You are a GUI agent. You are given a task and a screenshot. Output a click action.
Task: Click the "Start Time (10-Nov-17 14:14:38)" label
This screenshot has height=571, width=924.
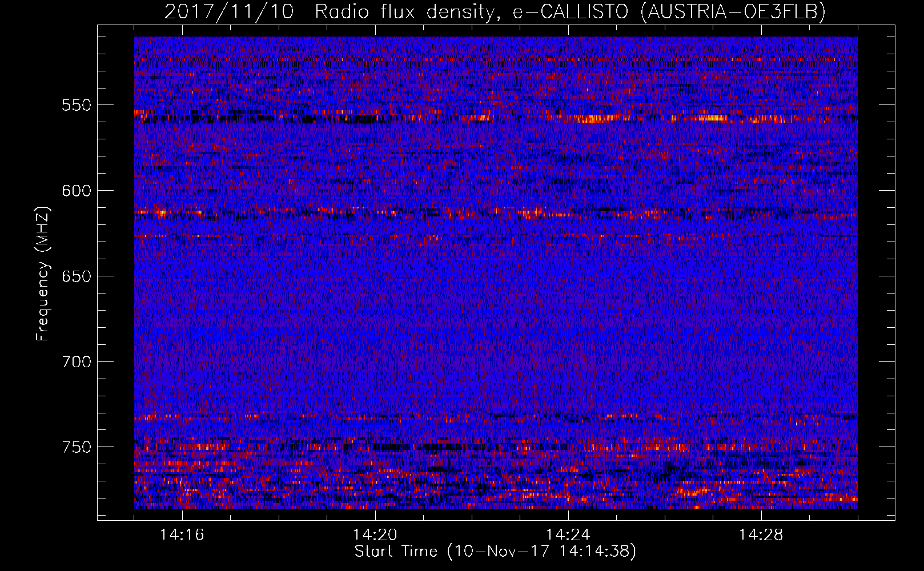495,552
